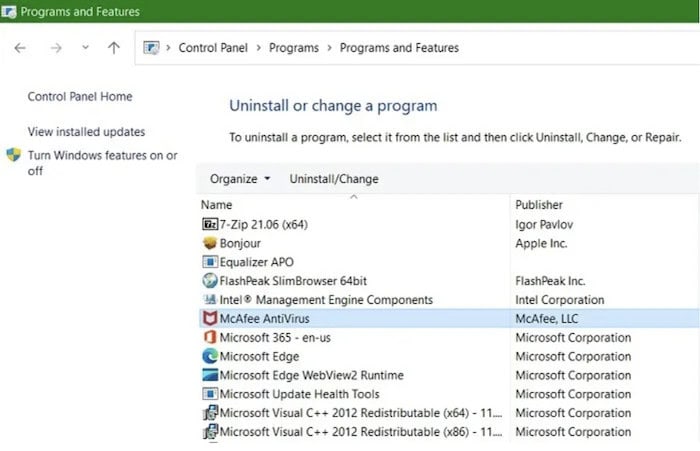Click Apple Inc. publisher cell
The height and width of the screenshot is (451, 700).
(541, 243)
